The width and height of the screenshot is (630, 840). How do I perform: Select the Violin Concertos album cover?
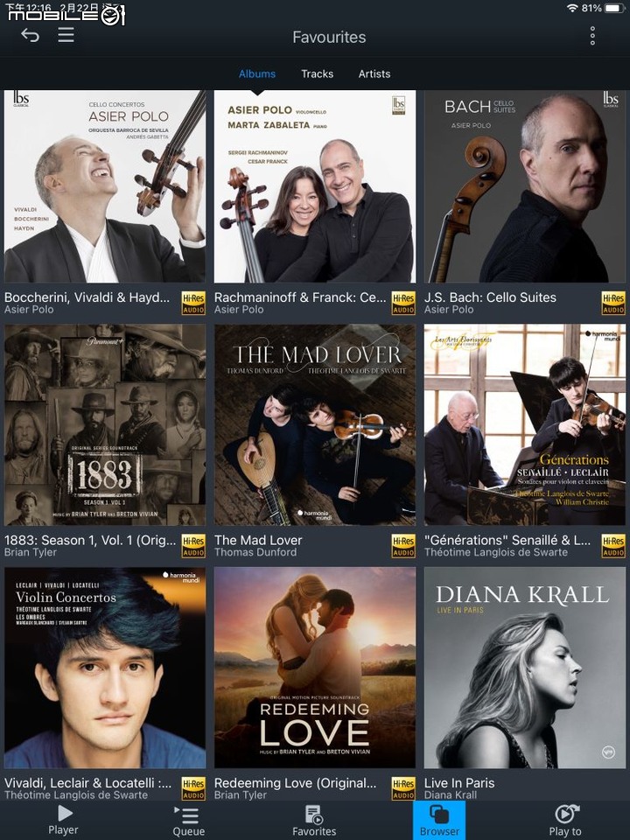click(x=105, y=668)
